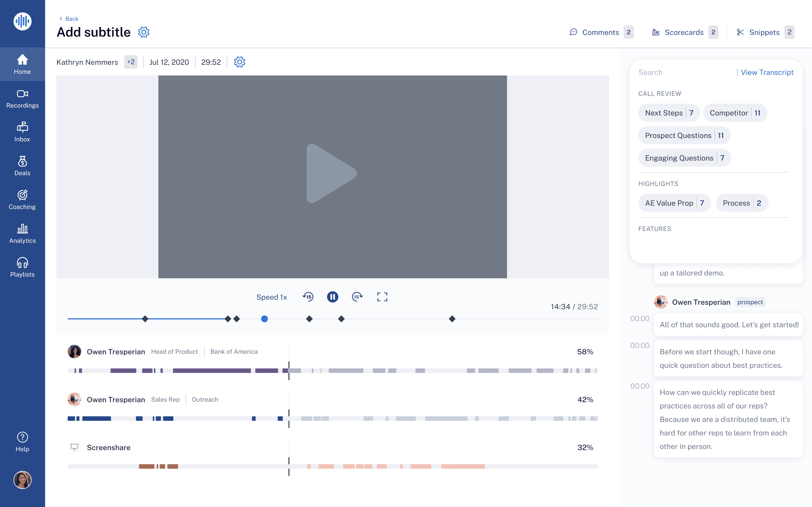Click the gear icon beside Add subtitle
This screenshot has height=507, width=812.
tap(144, 32)
